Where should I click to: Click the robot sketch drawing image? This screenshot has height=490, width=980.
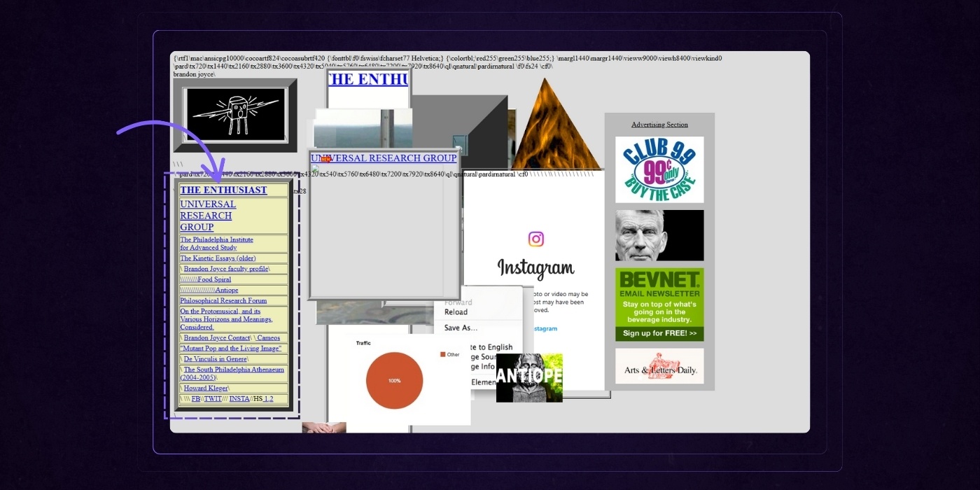coord(236,114)
